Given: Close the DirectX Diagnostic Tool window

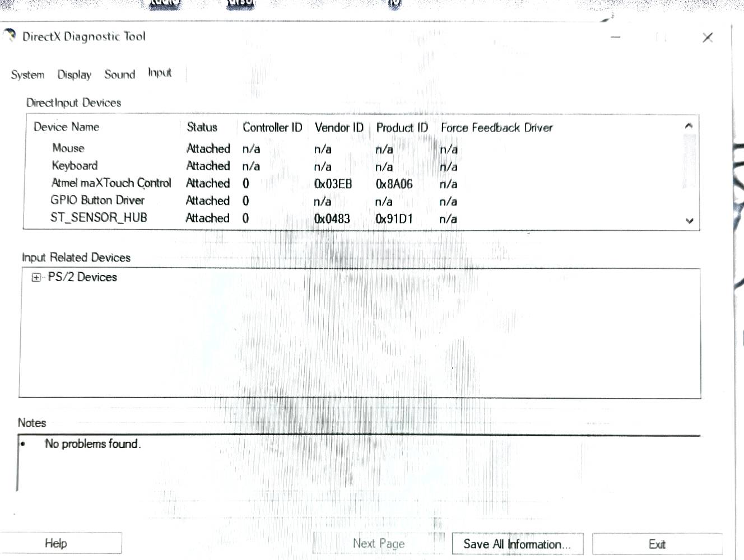Looking at the screenshot, I should 707,38.
